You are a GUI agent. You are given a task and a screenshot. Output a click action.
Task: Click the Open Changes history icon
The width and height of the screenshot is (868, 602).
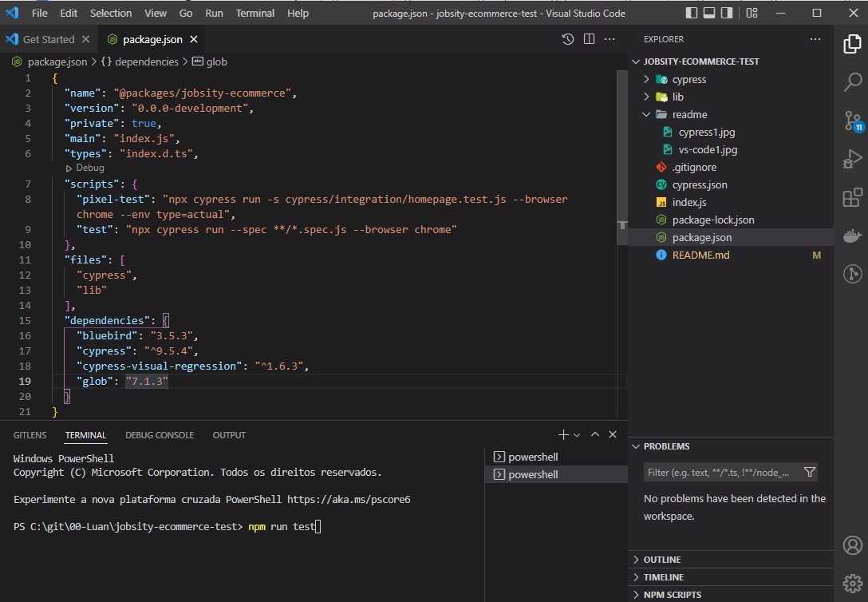click(567, 39)
